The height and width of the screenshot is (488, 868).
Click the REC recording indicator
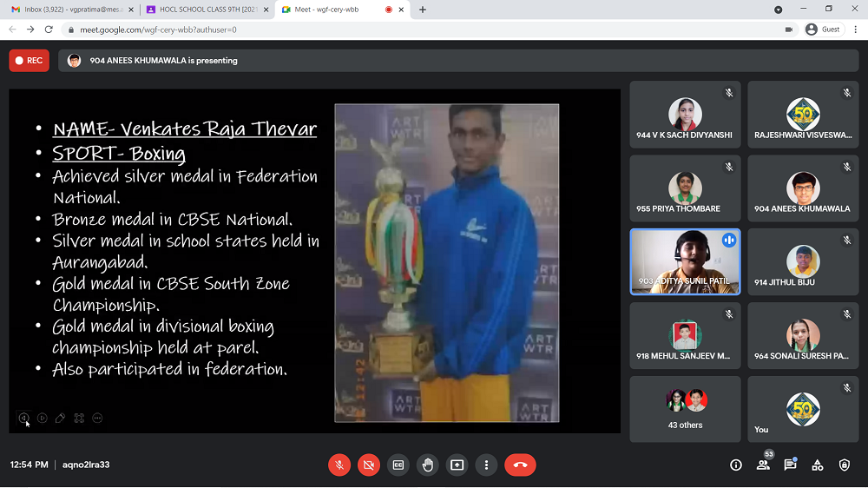(30, 61)
